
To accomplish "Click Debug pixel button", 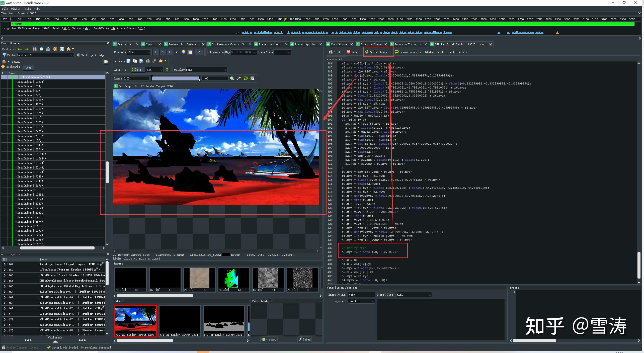I will tap(305, 339).
